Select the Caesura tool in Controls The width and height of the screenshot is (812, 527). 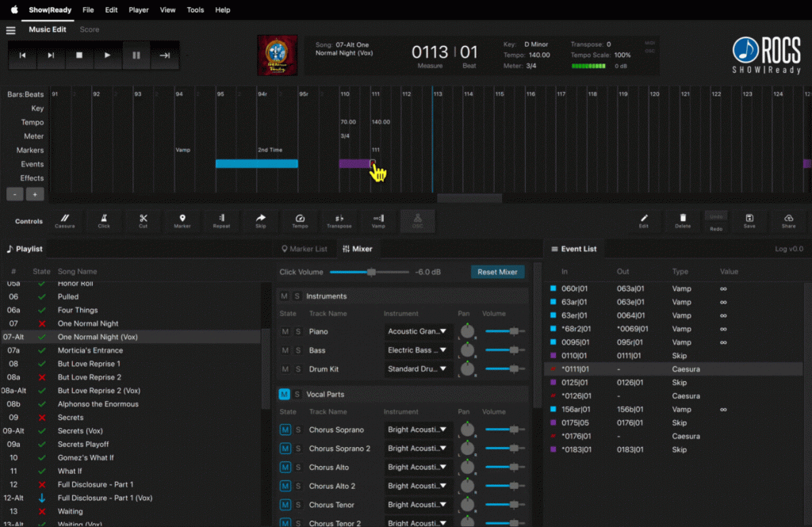click(x=64, y=218)
